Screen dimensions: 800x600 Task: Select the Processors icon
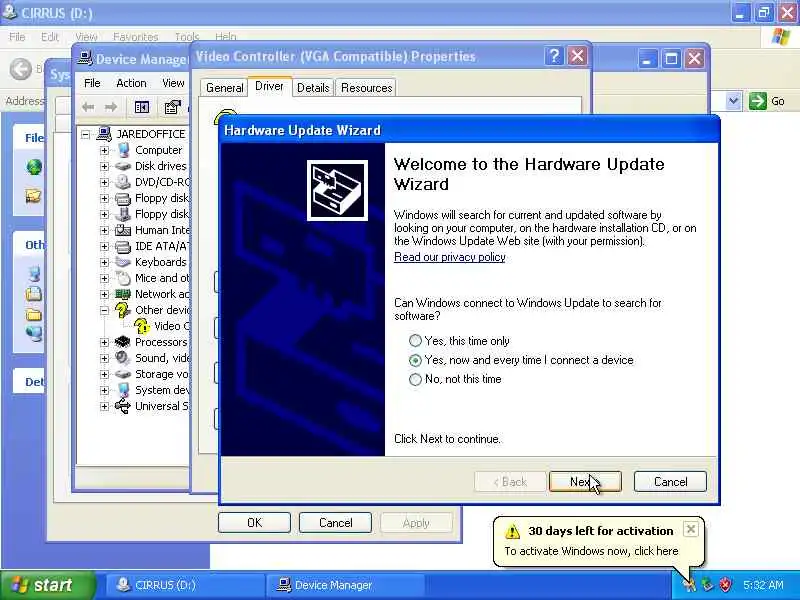click(x=123, y=342)
